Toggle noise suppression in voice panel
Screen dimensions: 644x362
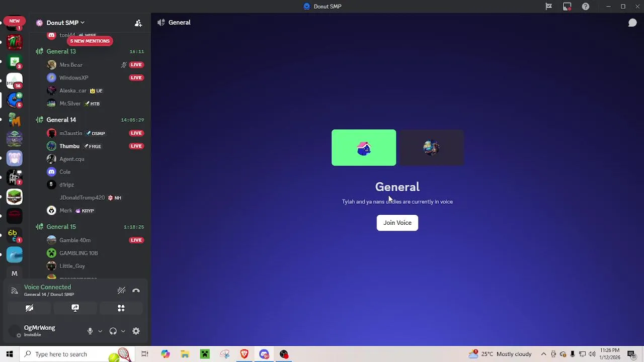point(121,291)
